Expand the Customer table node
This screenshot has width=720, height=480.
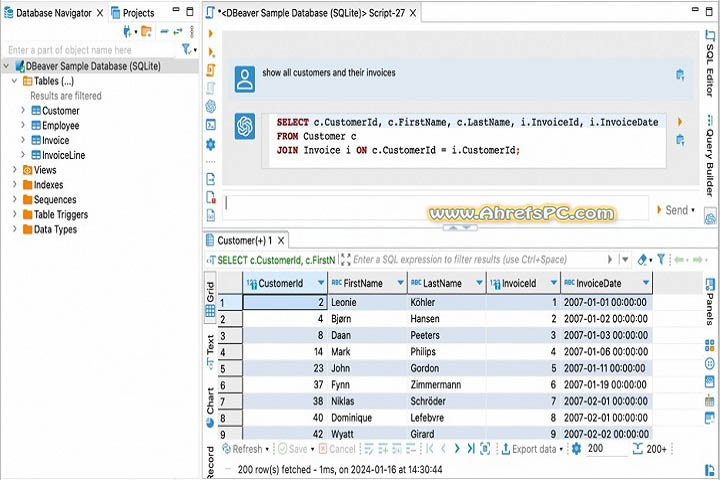coord(23,111)
